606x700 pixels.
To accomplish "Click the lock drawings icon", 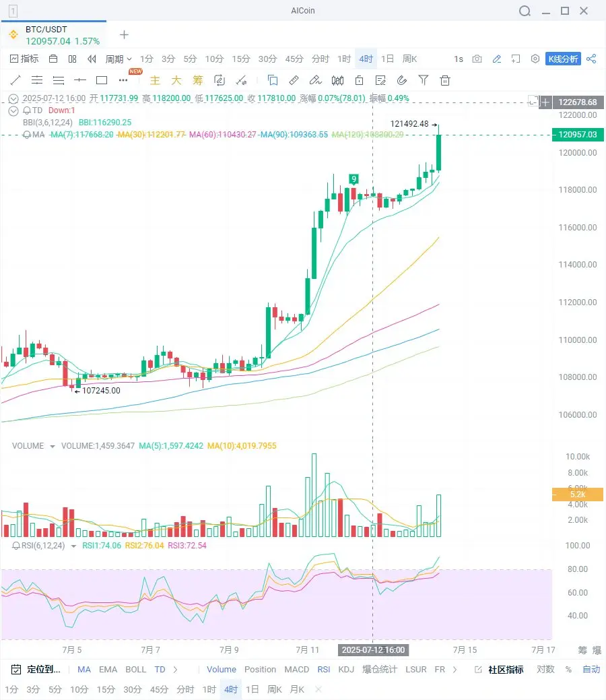I will (x=359, y=80).
